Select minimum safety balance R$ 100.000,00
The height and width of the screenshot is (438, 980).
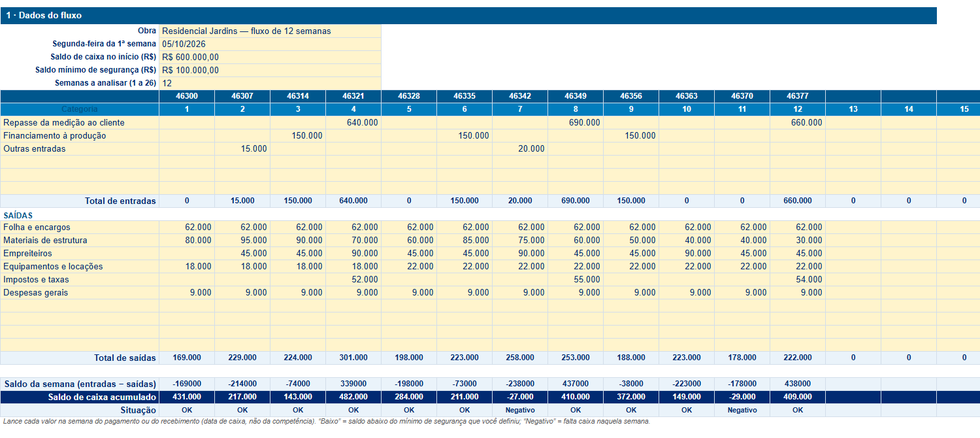coord(270,70)
